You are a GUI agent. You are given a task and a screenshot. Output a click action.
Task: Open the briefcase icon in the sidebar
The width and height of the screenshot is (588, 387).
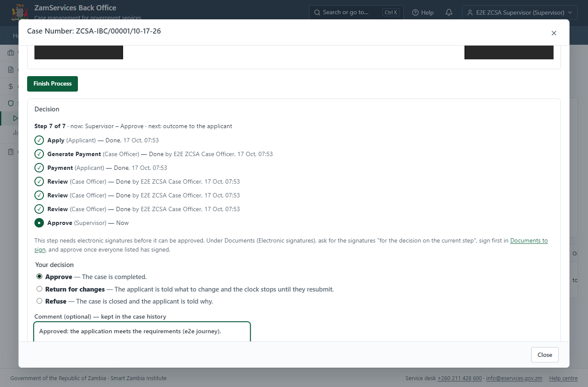pyautogui.click(x=11, y=53)
